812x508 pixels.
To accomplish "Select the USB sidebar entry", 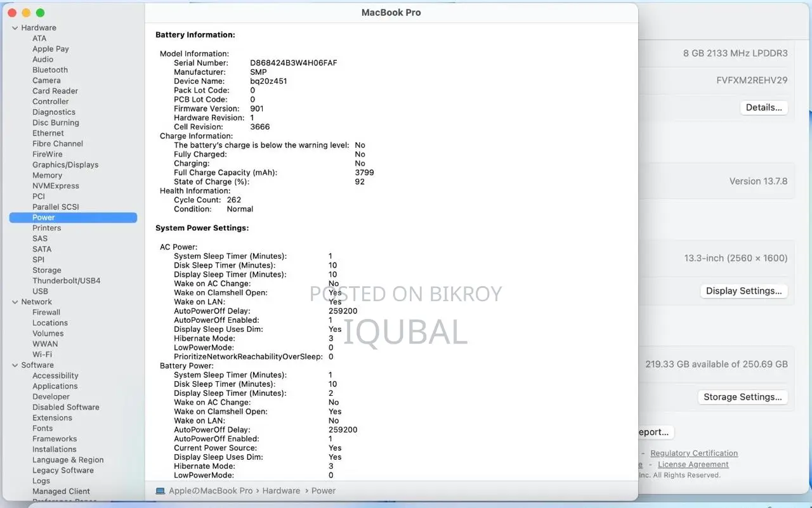I will pyautogui.click(x=41, y=291).
